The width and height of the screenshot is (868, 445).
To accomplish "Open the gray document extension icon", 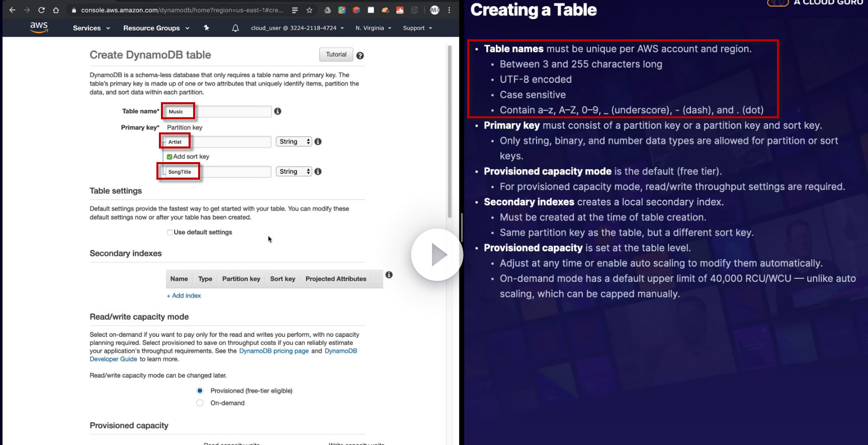I will coord(414,10).
